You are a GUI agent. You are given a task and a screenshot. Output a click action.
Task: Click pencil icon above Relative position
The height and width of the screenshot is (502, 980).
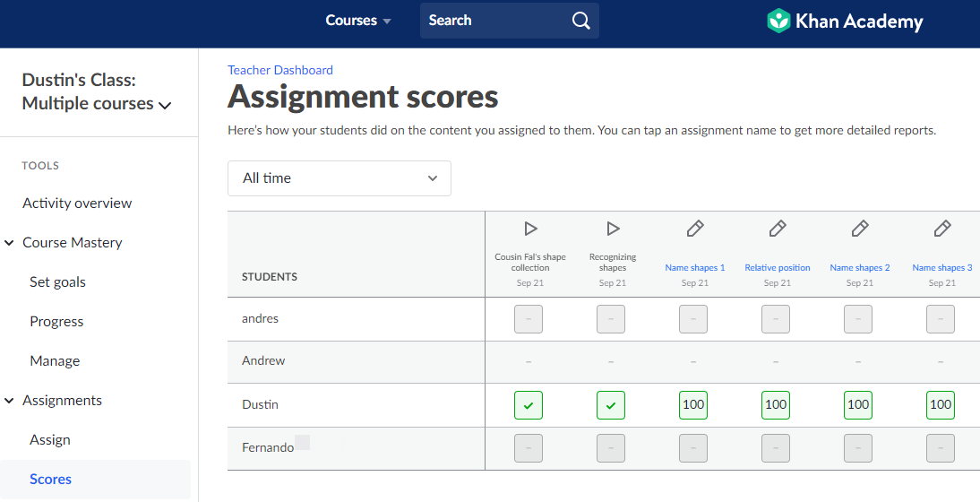pos(778,229)
